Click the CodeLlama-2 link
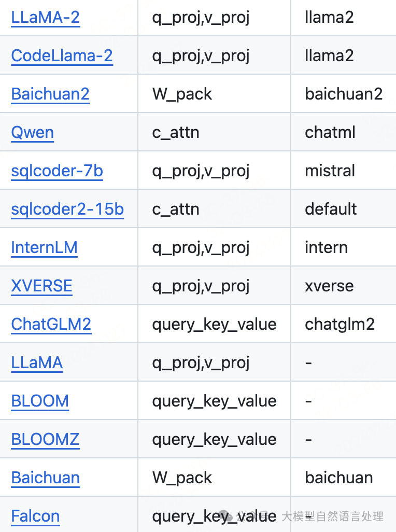The height and width of the screenshot is (532, 396). tap(62, 56)
